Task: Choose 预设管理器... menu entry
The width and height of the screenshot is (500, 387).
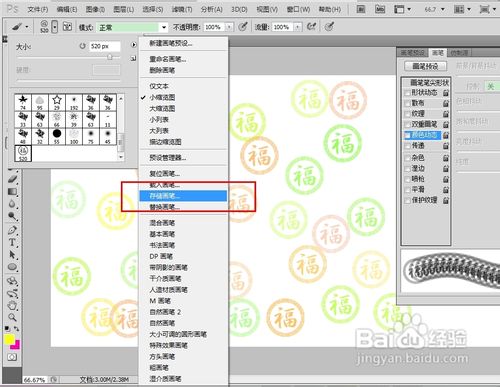Action: pyautogui.click(x=183, y=157)
